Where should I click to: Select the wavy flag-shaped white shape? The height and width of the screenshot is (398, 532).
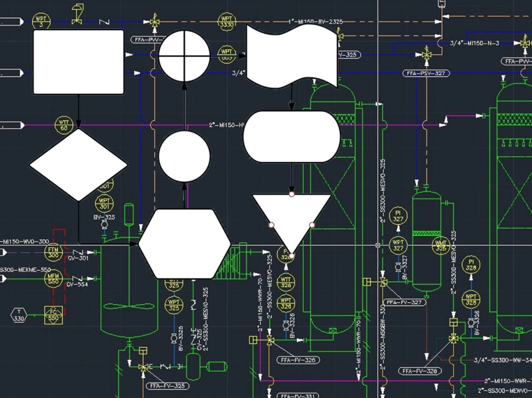click(x=291, y=56)
